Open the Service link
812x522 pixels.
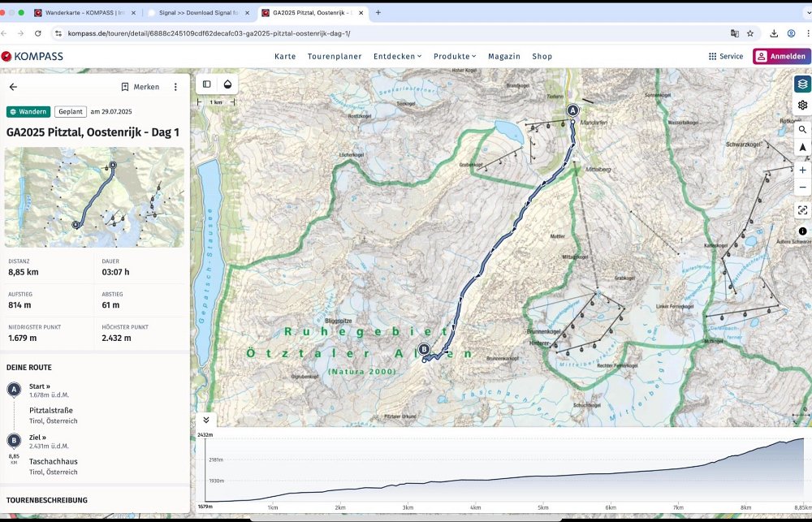point(725,56)
